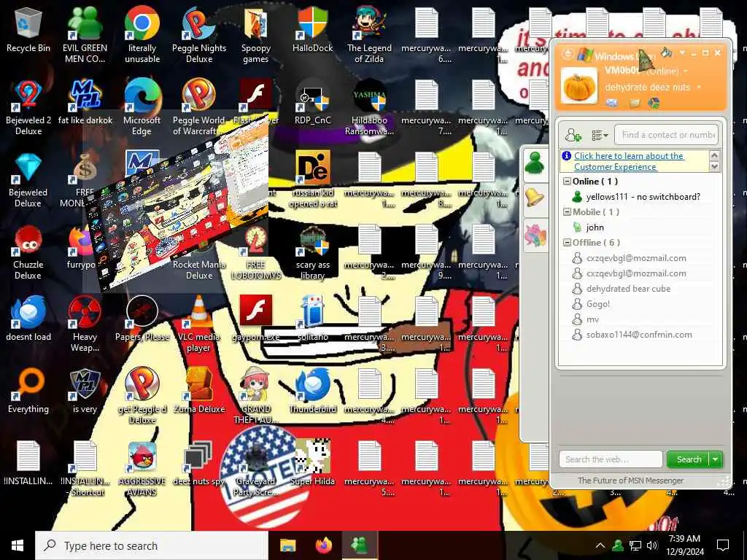Click the 'Spoopy games' folder icon

coord(256,35)
